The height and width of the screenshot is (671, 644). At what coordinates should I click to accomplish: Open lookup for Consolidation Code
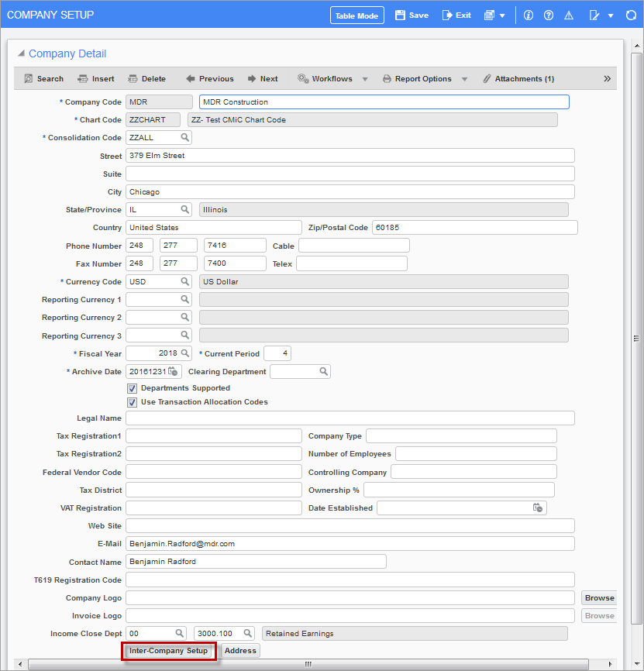185,137
